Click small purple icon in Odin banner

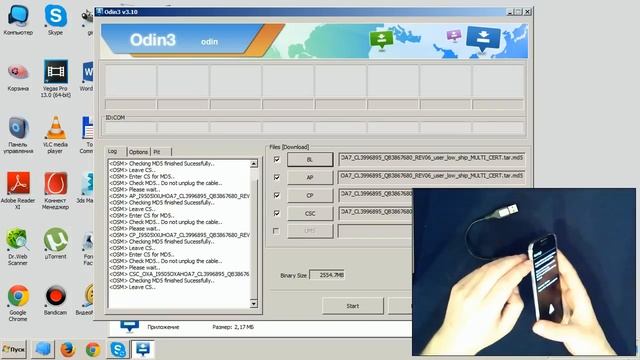(x=454, y=36)
